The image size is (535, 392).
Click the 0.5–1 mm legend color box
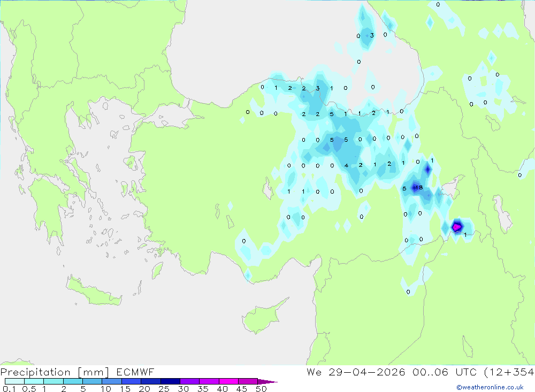pyautogui.click(x=34, y=381)
